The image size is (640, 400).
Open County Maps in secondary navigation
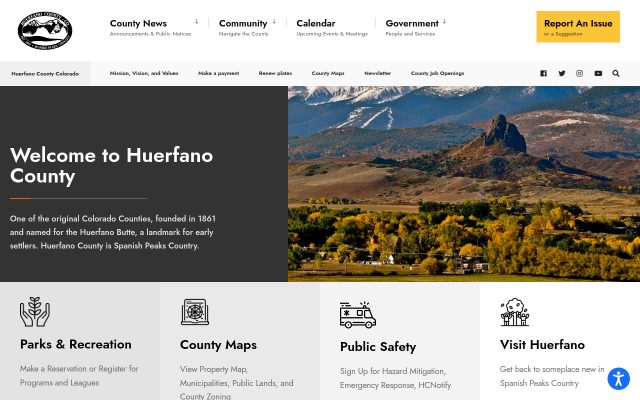tap(328, 73)
